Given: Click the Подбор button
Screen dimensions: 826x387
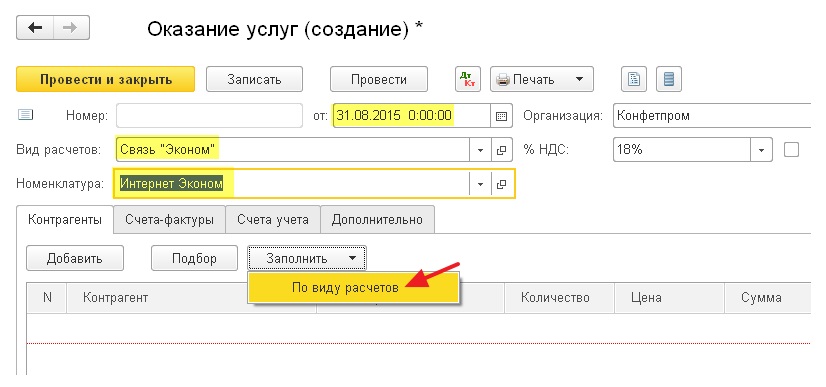Looking at the screenshot, I should 194,259.
